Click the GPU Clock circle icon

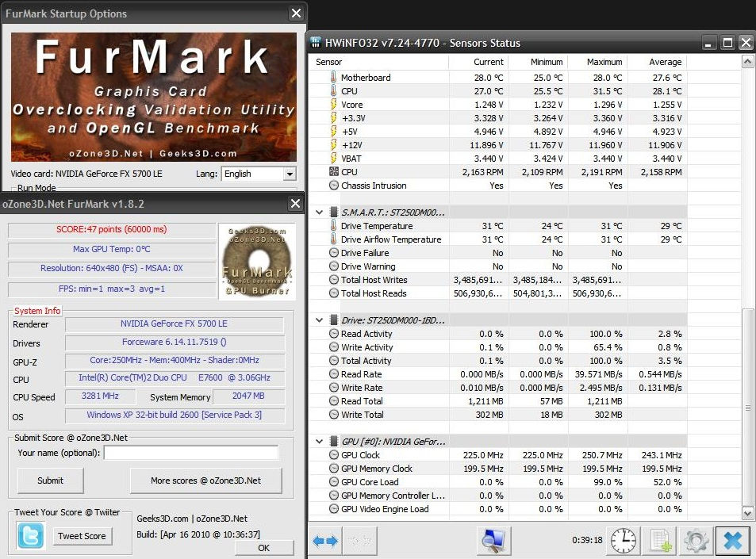point(334,455)
